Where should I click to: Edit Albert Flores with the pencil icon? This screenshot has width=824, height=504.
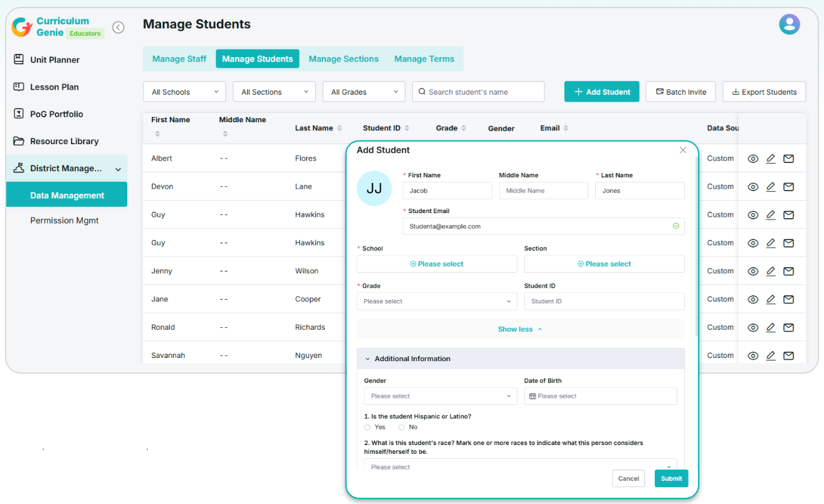(771, 159)
